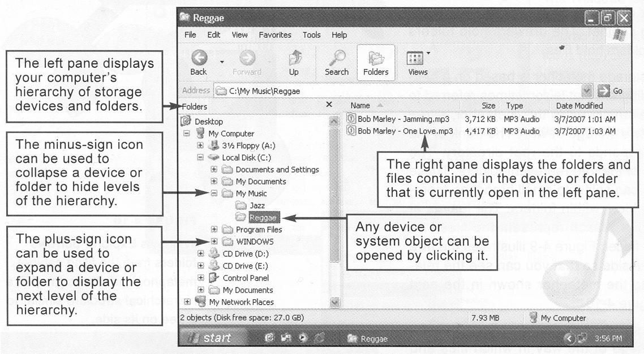Click My Documents at tree bottom
644x354 pixels.
click(x=248, y=290)
